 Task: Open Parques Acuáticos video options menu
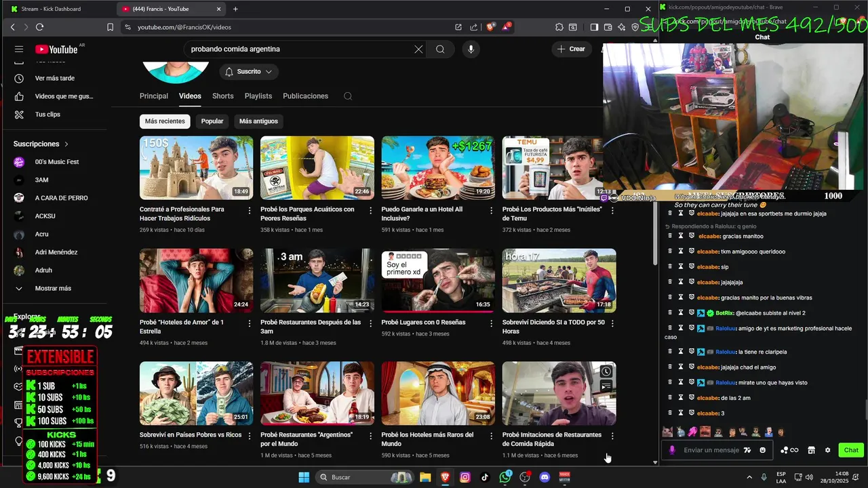tap(370, 211)
